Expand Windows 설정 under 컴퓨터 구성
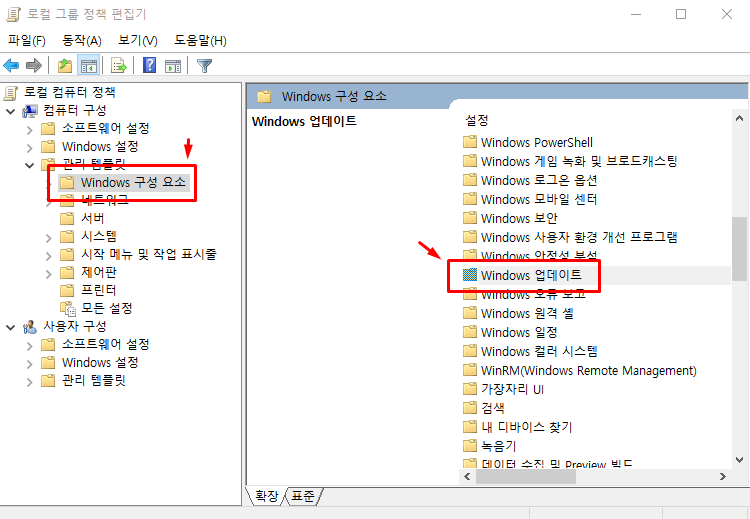This screenshot has height=519, width=750. point(30,148)
